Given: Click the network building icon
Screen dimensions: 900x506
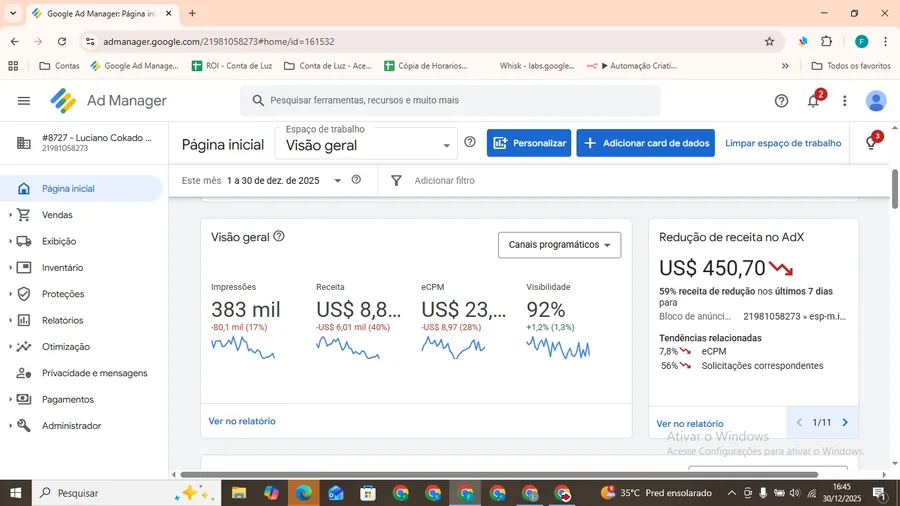Looking at the screenshot, I should point(24,143).
